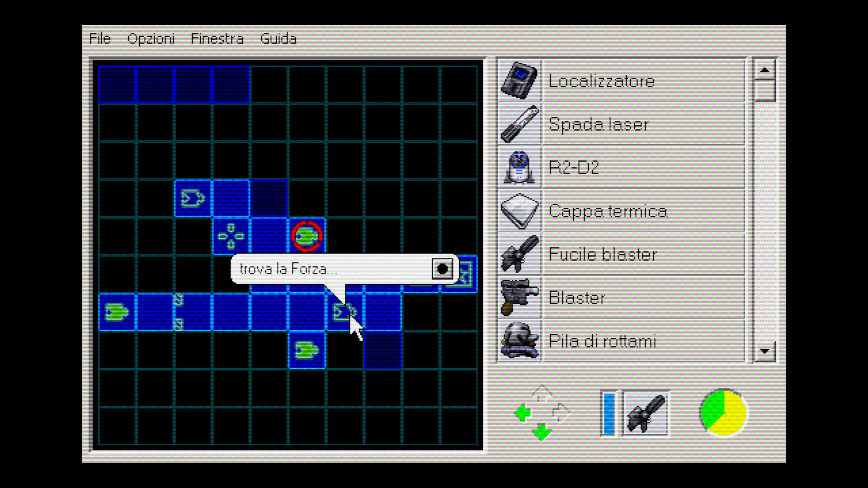Open the Guida menu
Image resolution: width=868 pixels, height=488 pixels.
click(278, 39)
